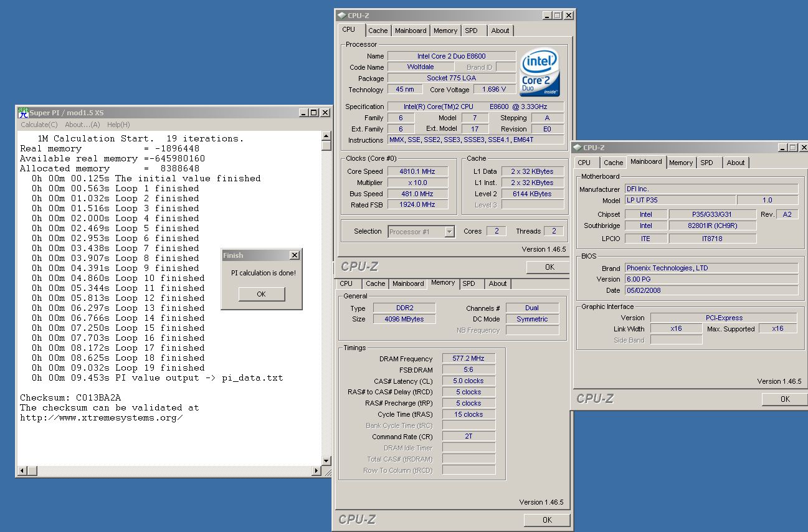
Task: Click the Command Rate value 2T
Action: tap(469, 436)
